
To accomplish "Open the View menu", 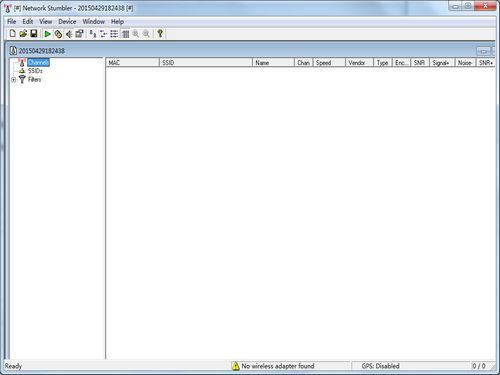I will point(46,22).
